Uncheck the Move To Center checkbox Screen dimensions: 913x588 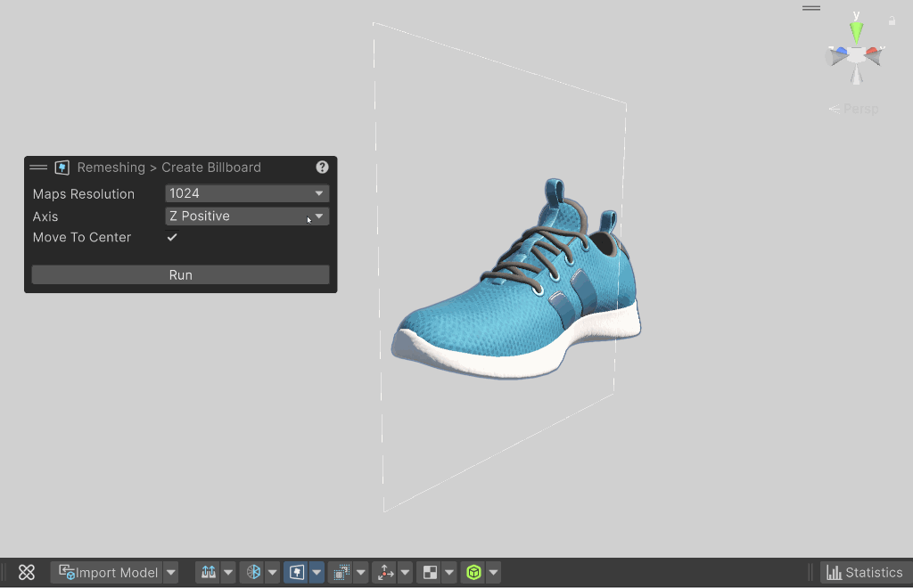point(172,237)
